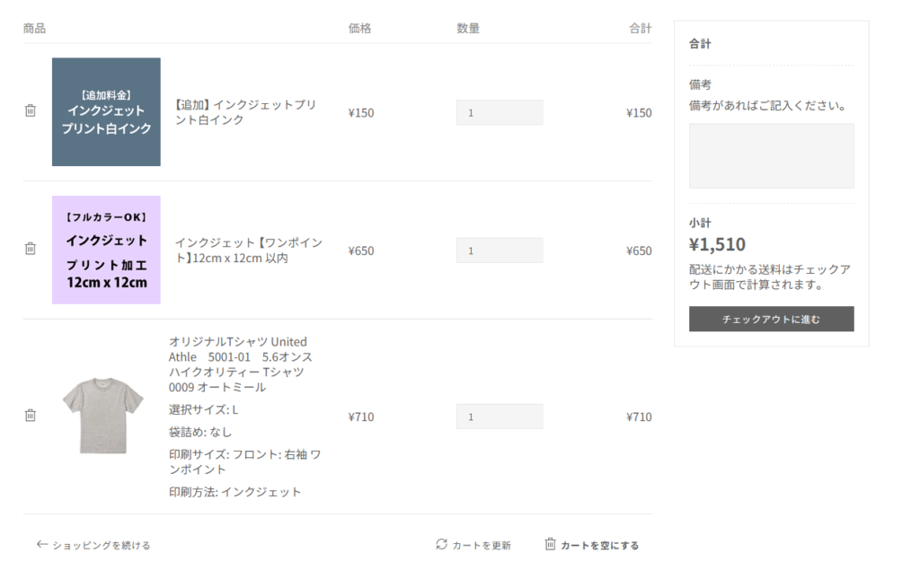Click the trash icon beside カートを空にする

(x=550, y=544)
